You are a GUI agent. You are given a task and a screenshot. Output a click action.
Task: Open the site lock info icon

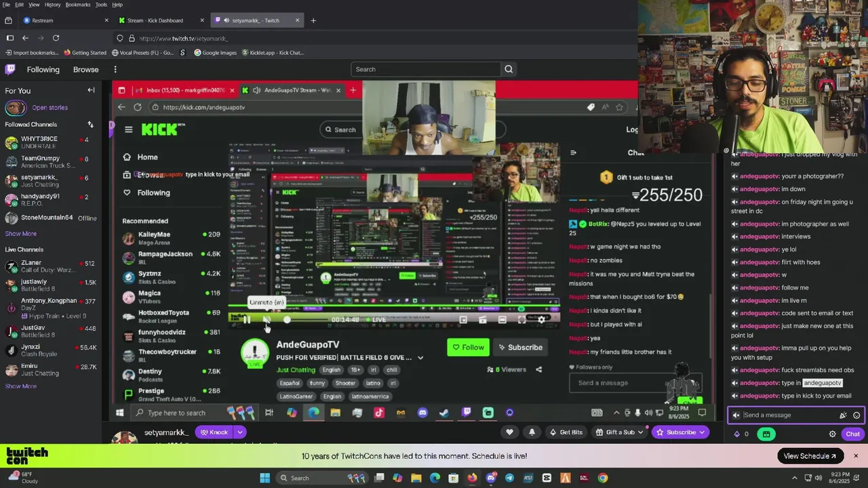(131, 38)
